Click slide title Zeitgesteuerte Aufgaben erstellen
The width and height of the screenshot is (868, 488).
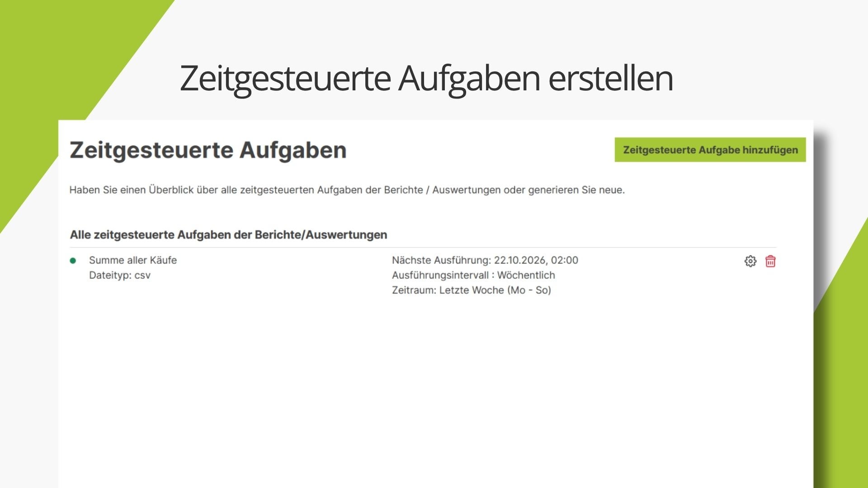[426, 79]
